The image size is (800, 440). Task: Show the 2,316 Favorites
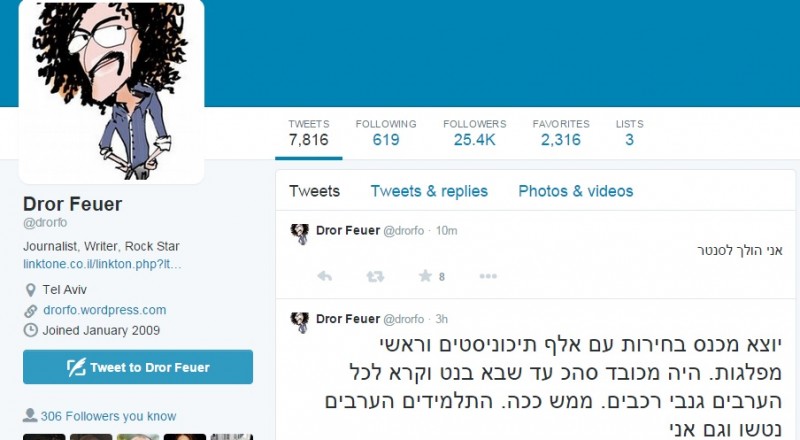coord(561,133)
